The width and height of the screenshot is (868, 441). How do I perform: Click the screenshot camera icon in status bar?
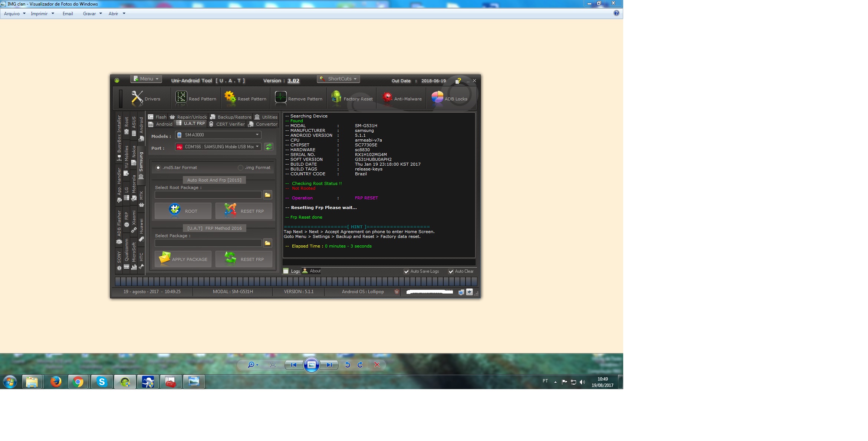[x=469, y=292]
